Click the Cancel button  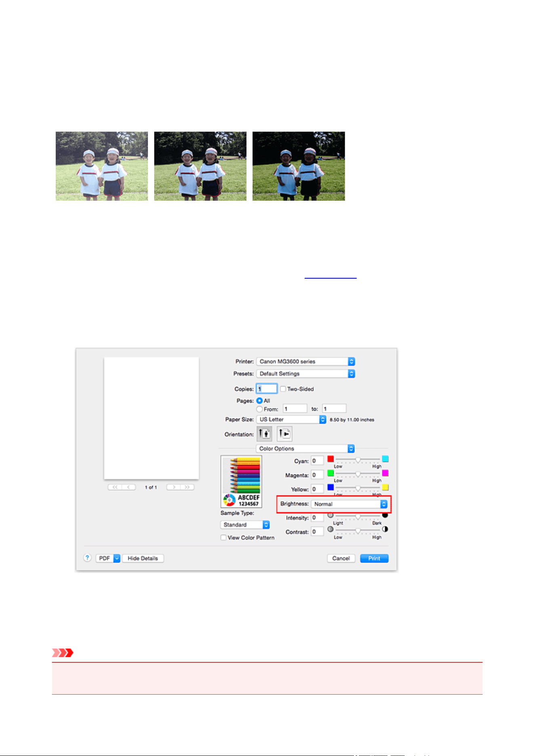(341, 558)
